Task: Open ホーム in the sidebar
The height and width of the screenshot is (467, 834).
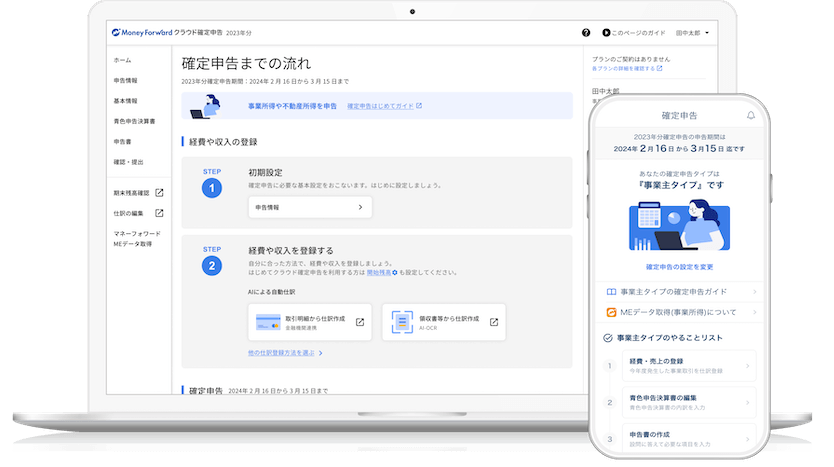Action: 122,60
